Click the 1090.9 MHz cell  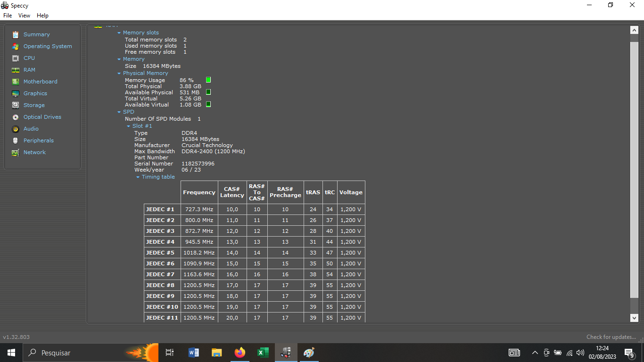pos(199,263)
